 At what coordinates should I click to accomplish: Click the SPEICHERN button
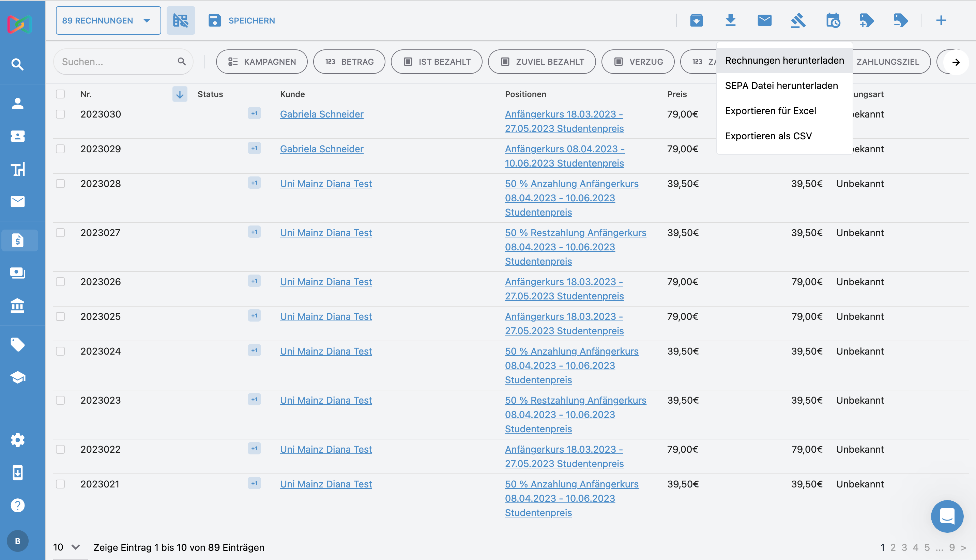click(x=242, y=20)
